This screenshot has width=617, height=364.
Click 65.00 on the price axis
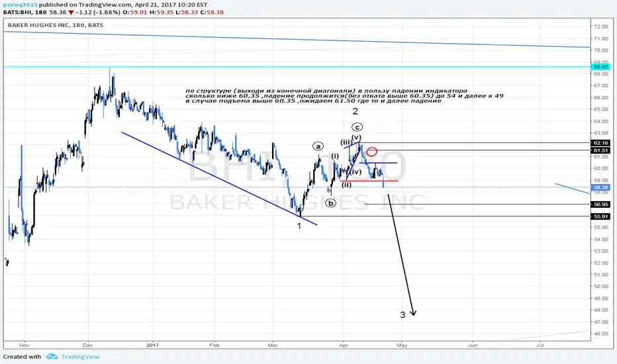click(601, 109)
